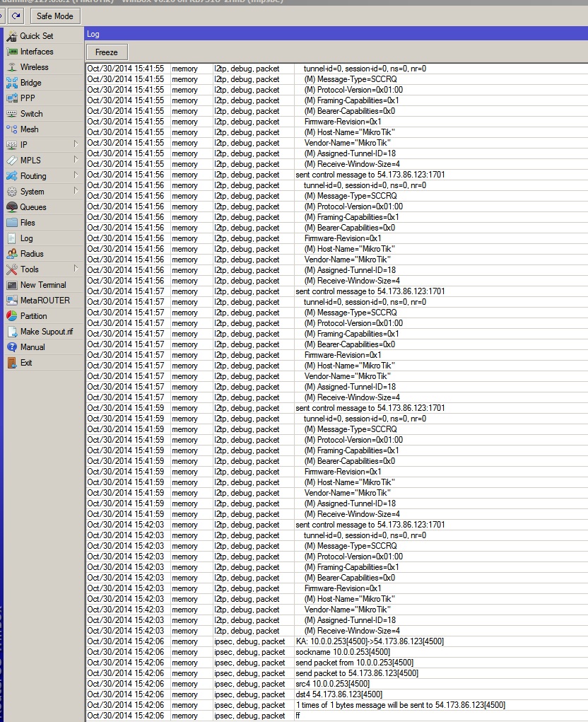The height and width of the screenshot is (722, 588).
Task: Click the PPP icon in sidebar
Action: pyautogui.click(x=12, y=98)
